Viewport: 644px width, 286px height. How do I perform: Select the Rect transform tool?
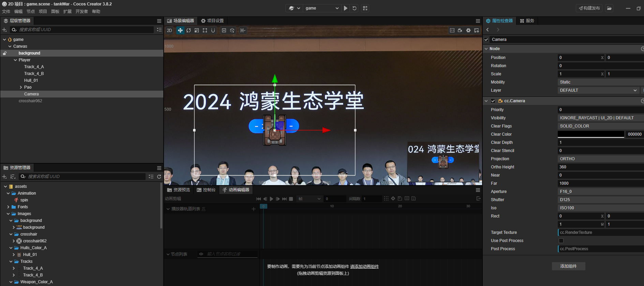click(205, 30)
